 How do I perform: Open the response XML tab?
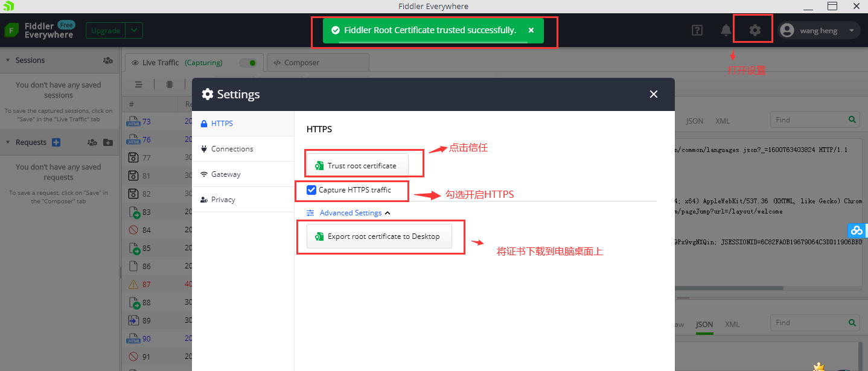point(732,325)
